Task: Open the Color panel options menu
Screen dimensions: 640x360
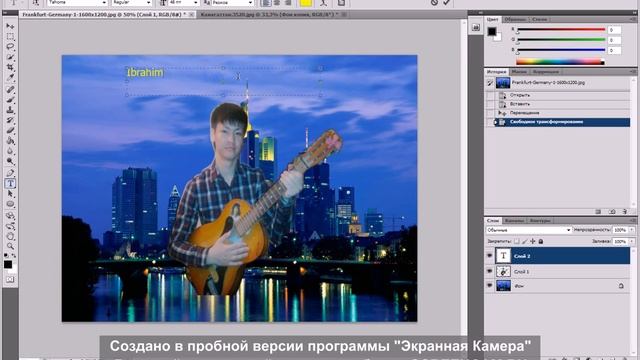Action: click(633, 19)
